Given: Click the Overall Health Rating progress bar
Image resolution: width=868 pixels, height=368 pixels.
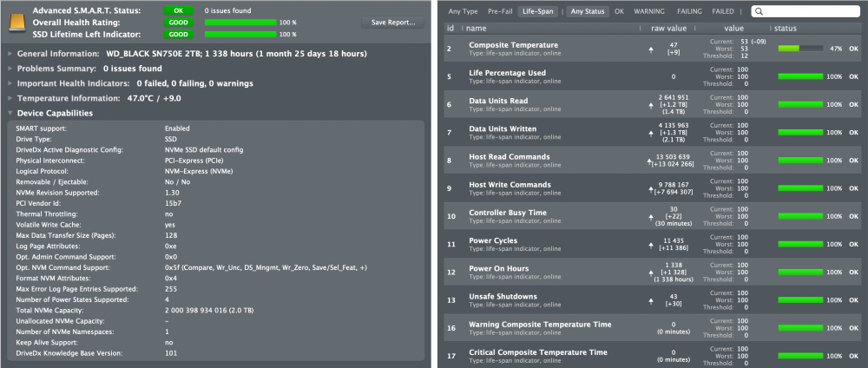Looking at the screenshot, I should point(240,23).
